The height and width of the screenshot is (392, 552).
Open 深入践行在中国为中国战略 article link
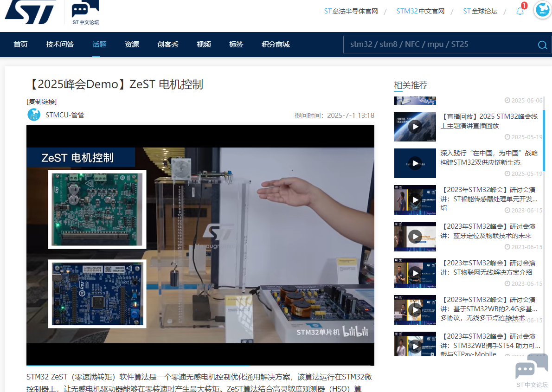pyautogui.click(x=489, y=158)
